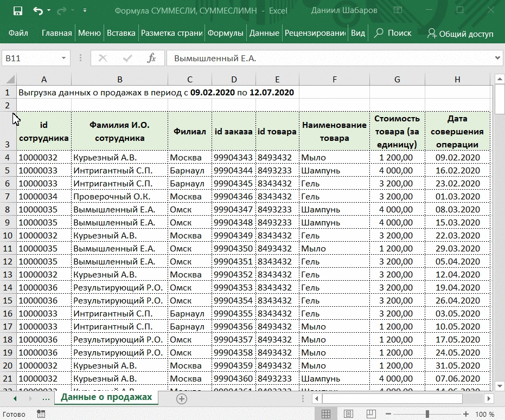Screen dimensions: 505x420
Task: Click the vertical scrollbar up arrow
Action: pos(500,79)
